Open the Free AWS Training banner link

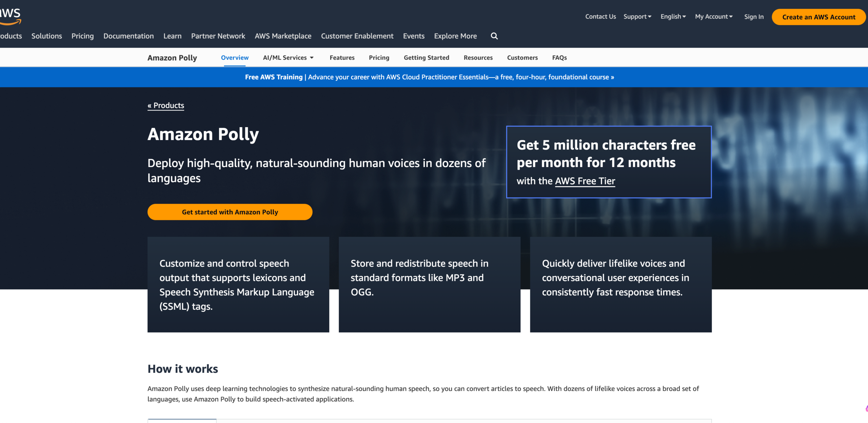pyautogui.click(x=429, y=77)
